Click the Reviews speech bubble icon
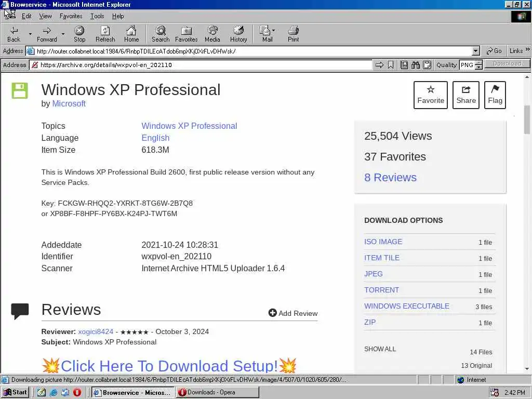This screenshot has height=399, width=532. coord(20,311)
